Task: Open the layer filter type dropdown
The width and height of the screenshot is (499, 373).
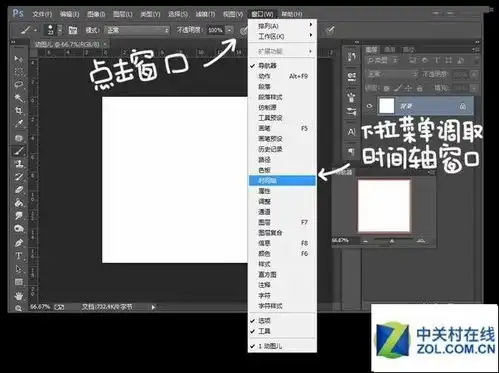Action: coord(383,60)
